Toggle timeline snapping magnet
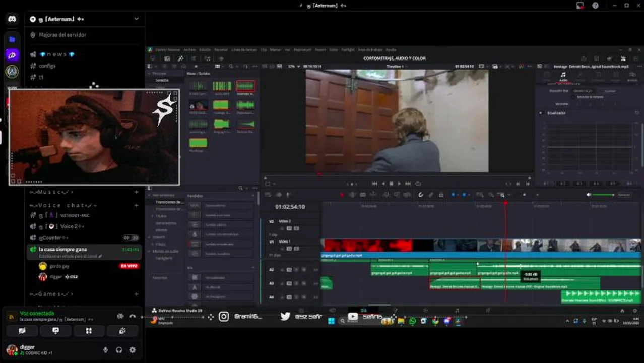Image resolution: width=644 pixels, height=363 pixels. [x=421, y=195]
